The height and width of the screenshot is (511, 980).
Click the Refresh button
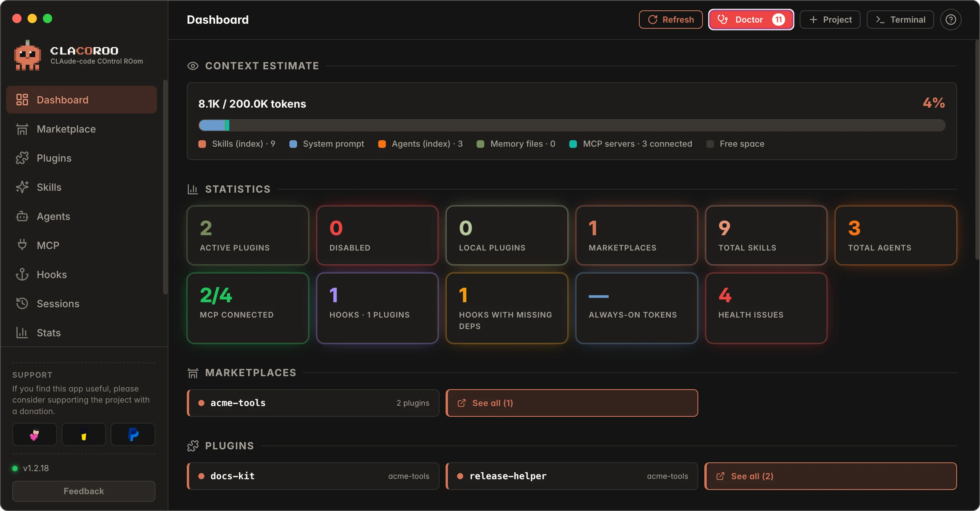pyautogui.click(x=671, y=20)
